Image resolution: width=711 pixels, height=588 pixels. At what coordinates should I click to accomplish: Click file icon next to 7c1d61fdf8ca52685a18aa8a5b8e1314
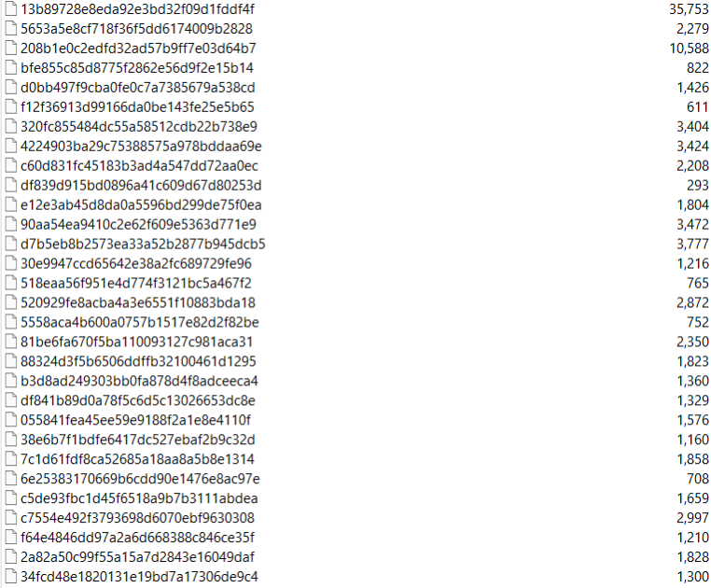pyautogui.click(x=11, y=458)
